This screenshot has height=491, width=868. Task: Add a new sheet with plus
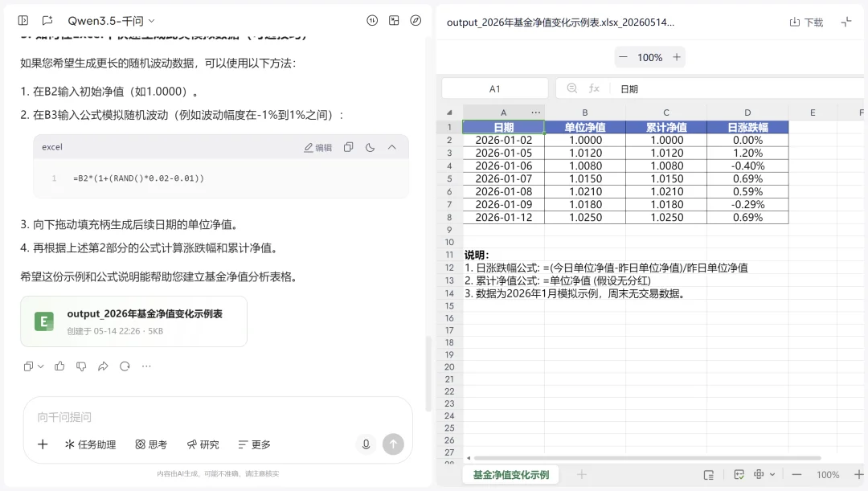click(582, 474)
